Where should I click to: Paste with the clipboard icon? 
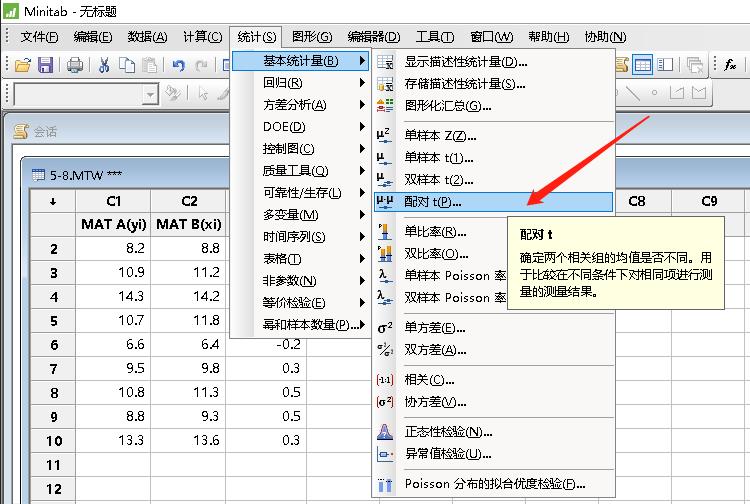pos(150,65)
